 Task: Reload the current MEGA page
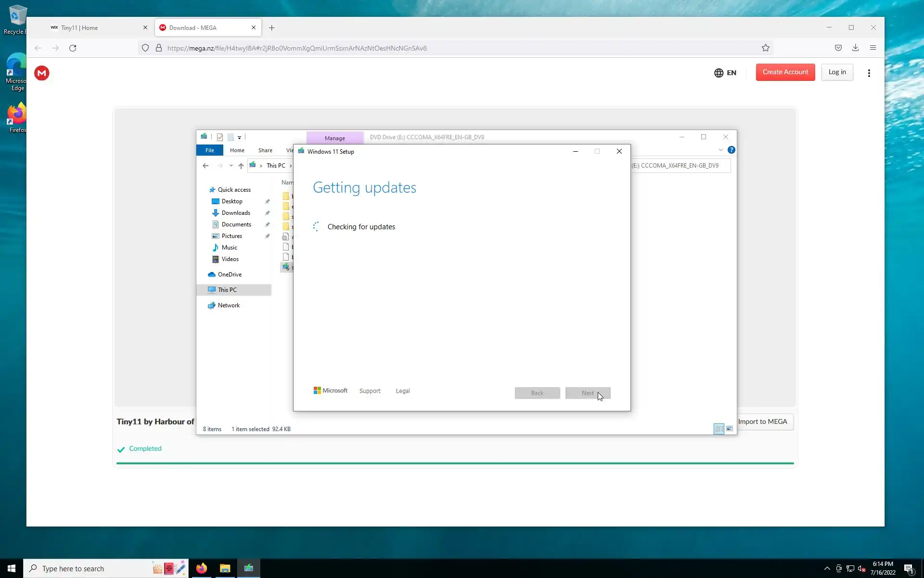tap(73, 48)
